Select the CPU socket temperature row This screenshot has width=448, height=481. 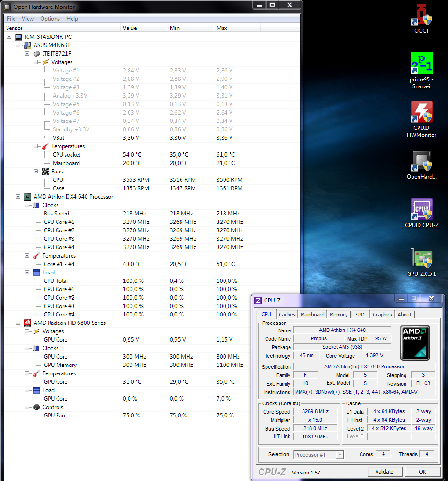click(x=152, y=155)
